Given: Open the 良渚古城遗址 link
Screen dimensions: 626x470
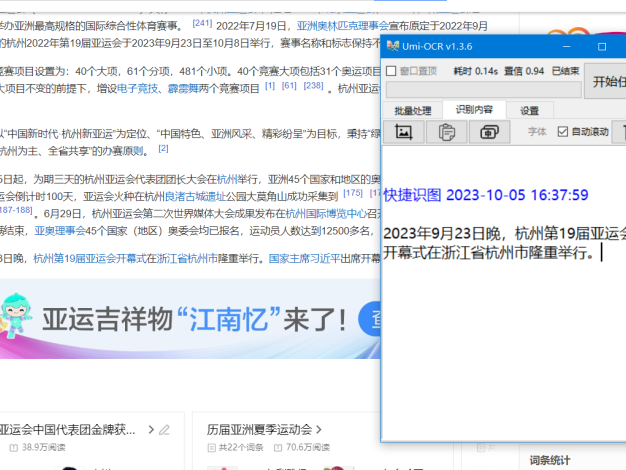Looking at the screenshot, I should pos(196,196).
